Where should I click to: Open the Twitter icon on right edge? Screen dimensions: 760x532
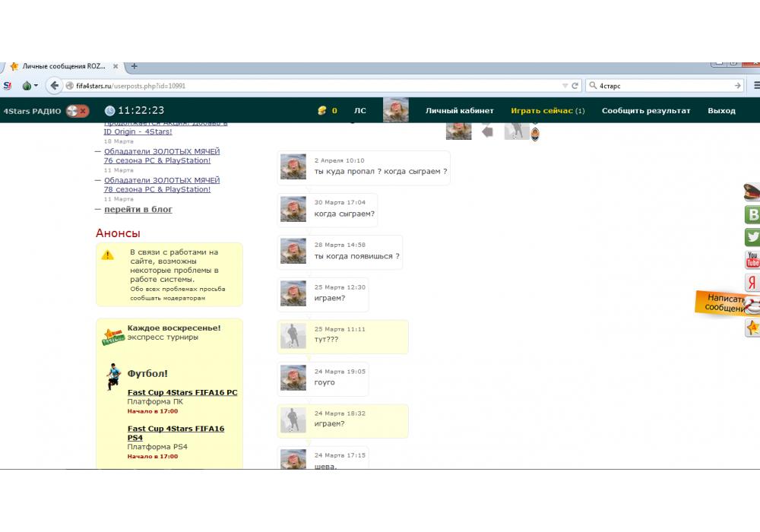(752, 237)
